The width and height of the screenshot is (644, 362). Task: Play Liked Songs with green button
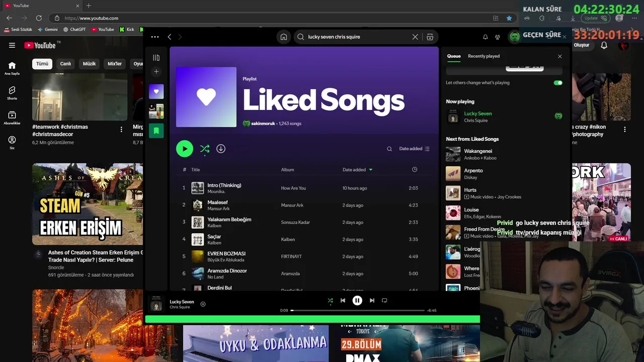click(x=185, y=149)
